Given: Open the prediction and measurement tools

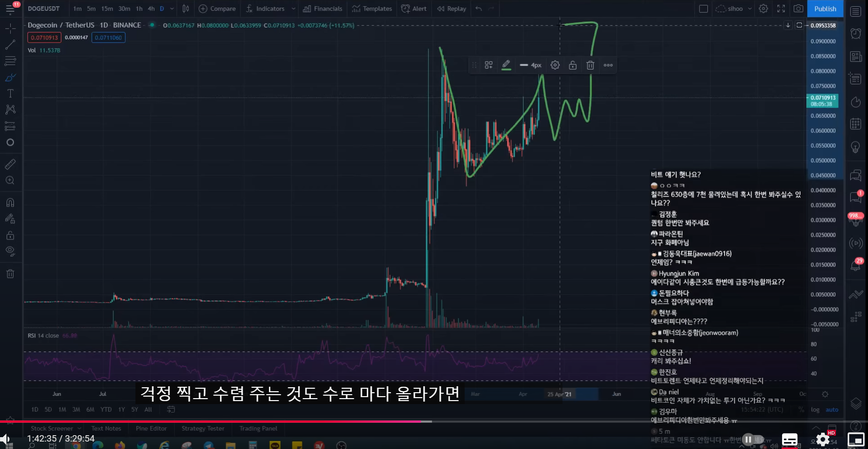Looking at the screenshot, I should pos(10,126).
